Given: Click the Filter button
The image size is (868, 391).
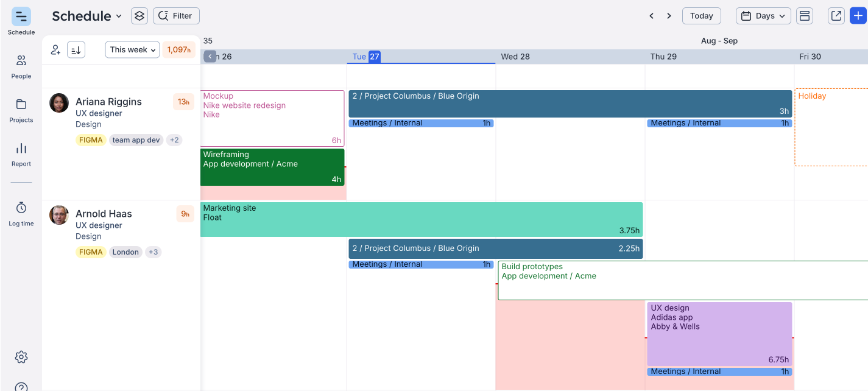Looking at the screenshot, I should 176,16.
